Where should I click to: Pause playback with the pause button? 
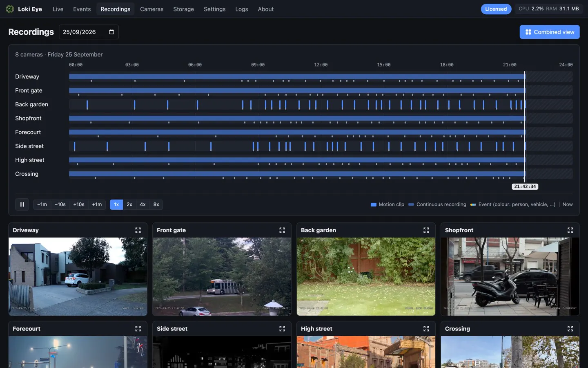[22, 204]
